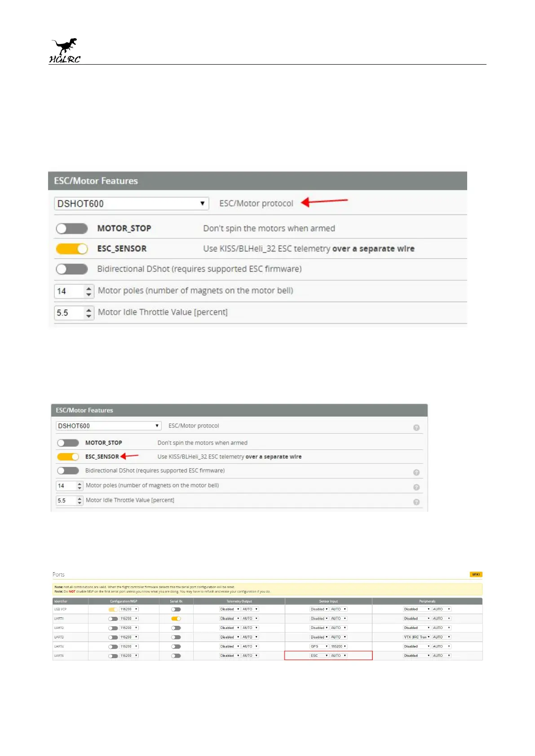Enable Serial Rx on the UART2 row
Viewport: 535px width, 756px height.
click(176, 628)
